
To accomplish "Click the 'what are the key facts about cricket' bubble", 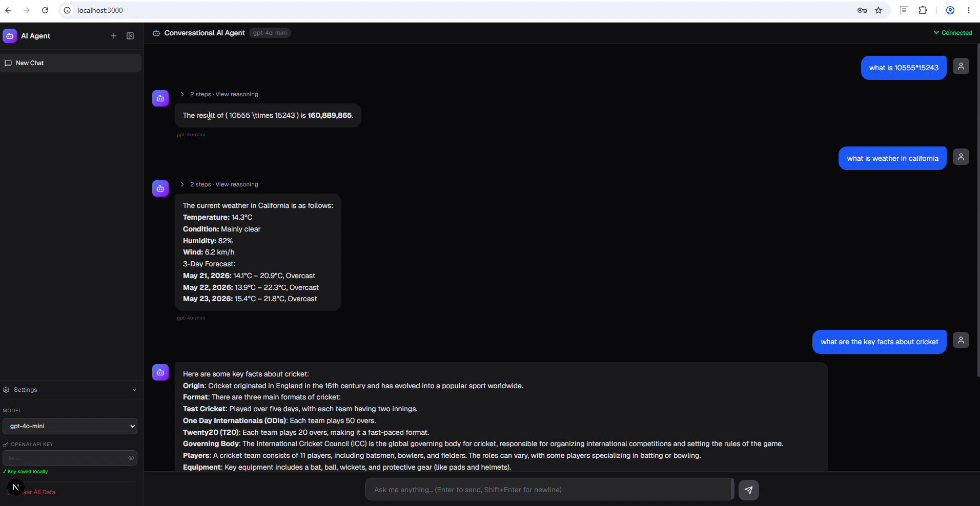I will [x=879, y=342].
